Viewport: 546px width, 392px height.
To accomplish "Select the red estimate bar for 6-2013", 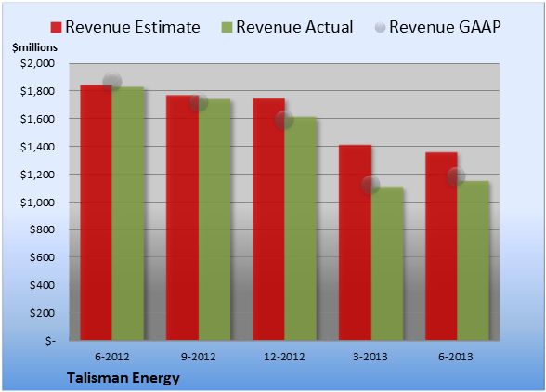I will point(442,246).
